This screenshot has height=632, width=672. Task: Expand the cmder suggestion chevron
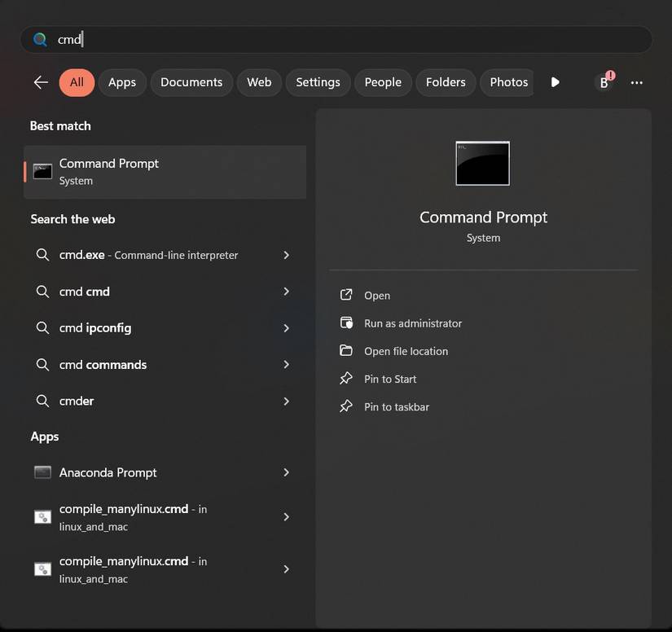point(286,401)
